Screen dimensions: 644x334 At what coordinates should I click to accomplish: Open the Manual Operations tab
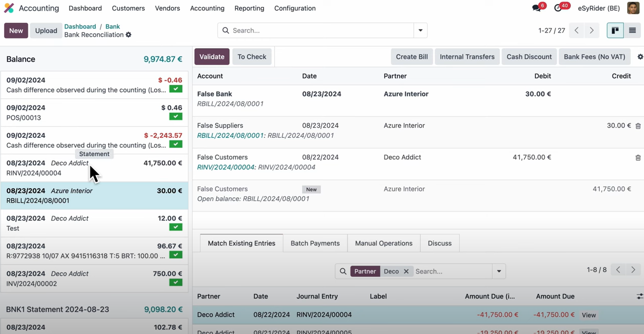pyautogui.click(x=383, y=243)
